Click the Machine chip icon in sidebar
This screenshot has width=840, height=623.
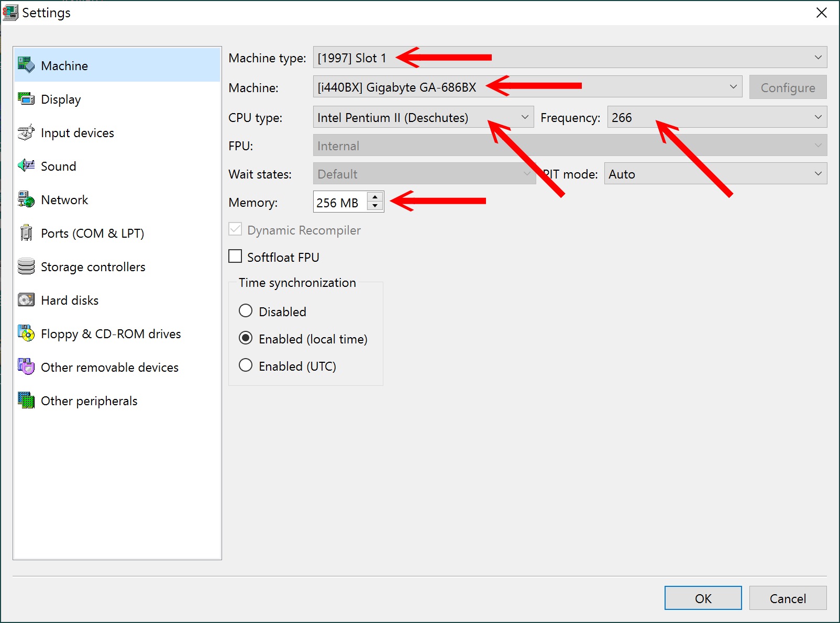point(26,65)
